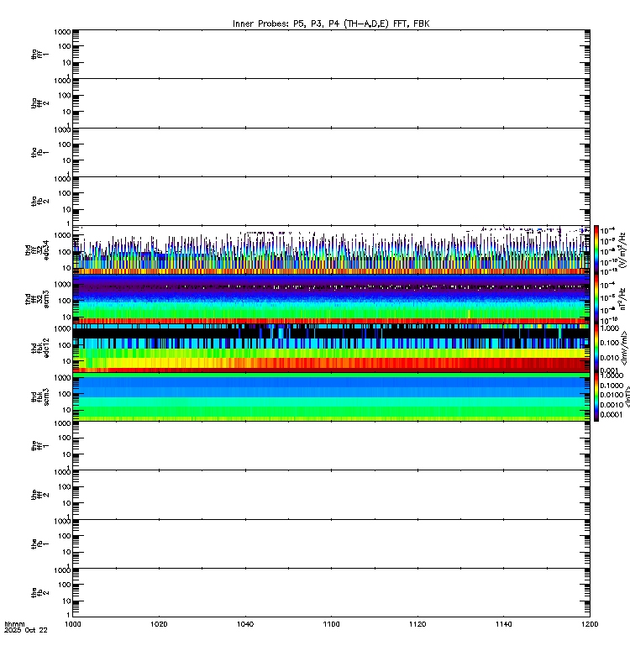Click time axis label '1000'
This screenshot has height=672, width=630.
pos(73,624)
